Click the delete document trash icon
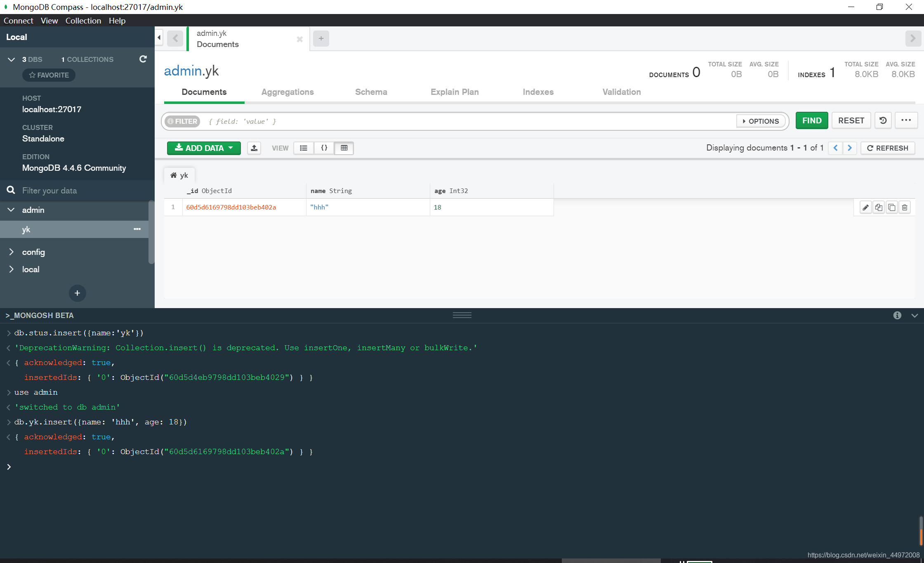924x563 pixels. click(x=905, y=207)
